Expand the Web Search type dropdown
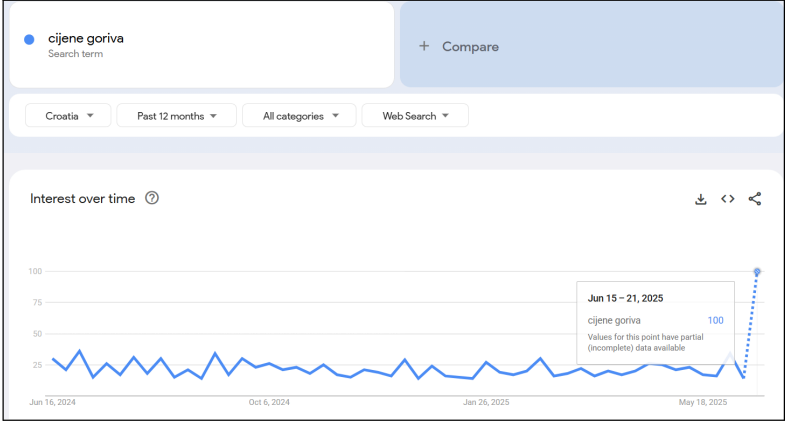 click(415, 116)
